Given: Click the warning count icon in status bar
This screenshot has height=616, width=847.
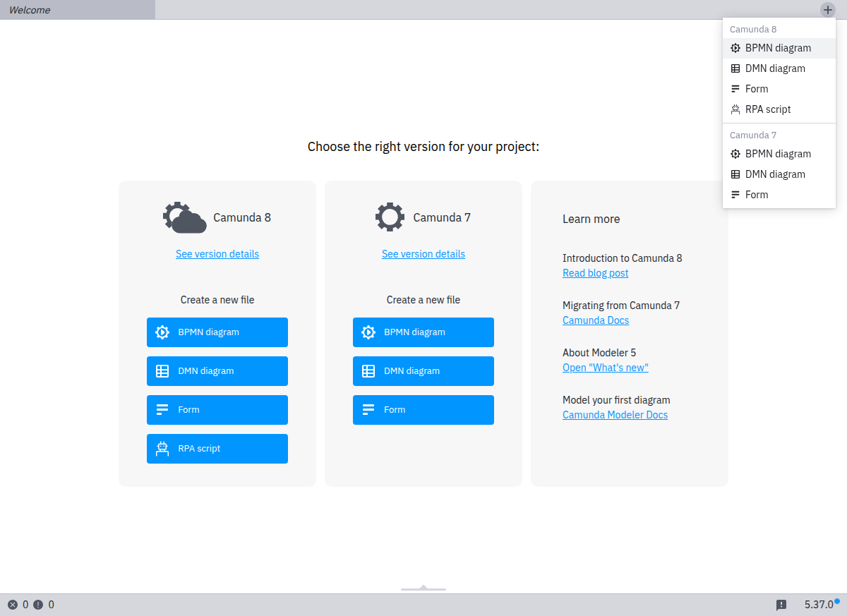Looking at the screenshot, I should [x=38, y=605].
